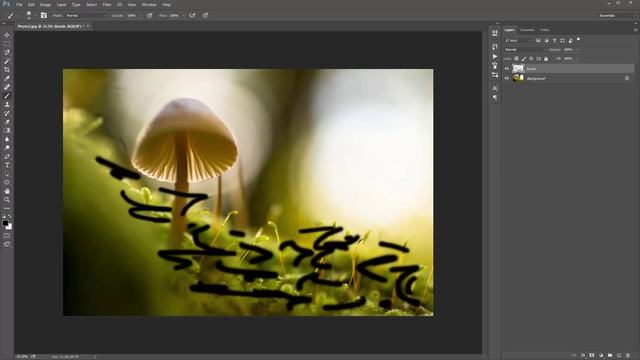Click the background color swatch
Image resolution: width=640 pixels, height=360 pixels.
click(10, 227)
